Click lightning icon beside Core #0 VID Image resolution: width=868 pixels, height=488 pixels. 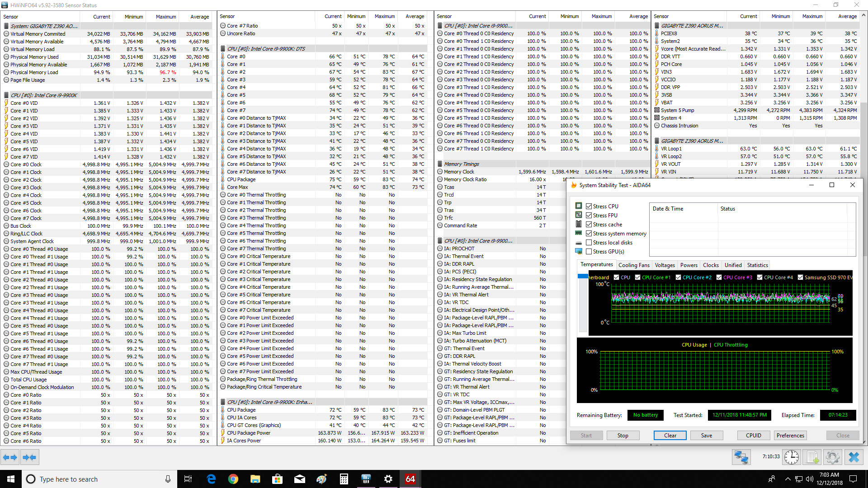coord(6,103)
